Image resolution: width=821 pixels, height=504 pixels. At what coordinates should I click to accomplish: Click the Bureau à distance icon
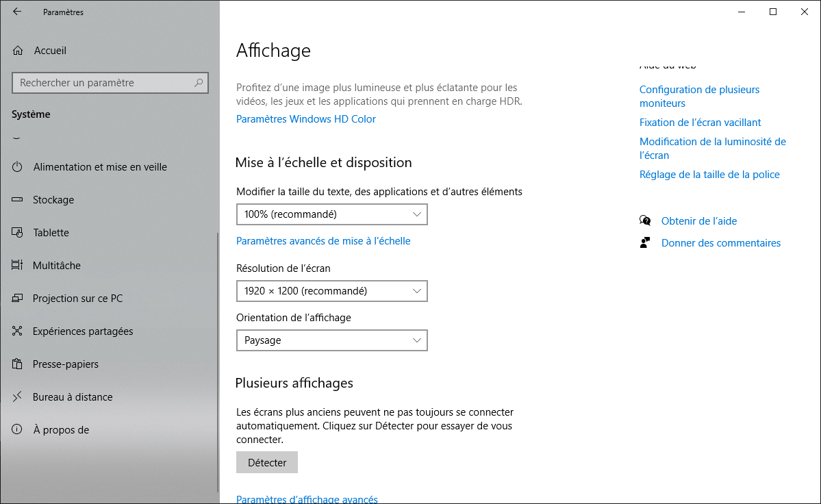[18, 397]
